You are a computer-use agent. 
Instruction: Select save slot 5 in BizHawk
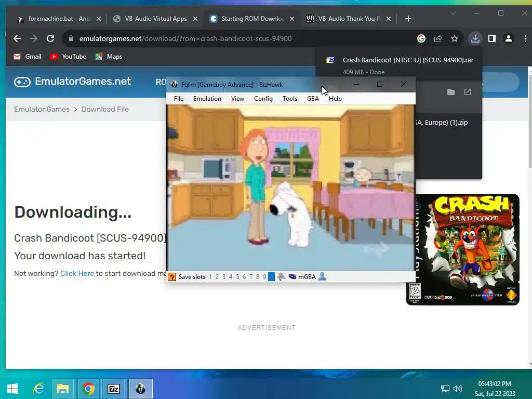(237, 277)
